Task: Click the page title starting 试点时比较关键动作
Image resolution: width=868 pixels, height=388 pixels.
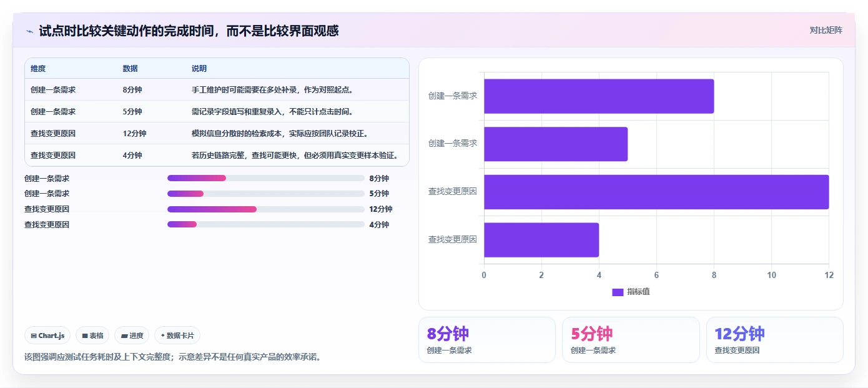Action: (x=189, y=31)
